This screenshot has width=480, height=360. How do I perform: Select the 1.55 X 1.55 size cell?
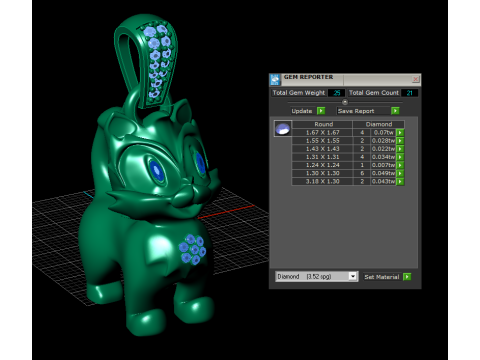coord(322,141)
